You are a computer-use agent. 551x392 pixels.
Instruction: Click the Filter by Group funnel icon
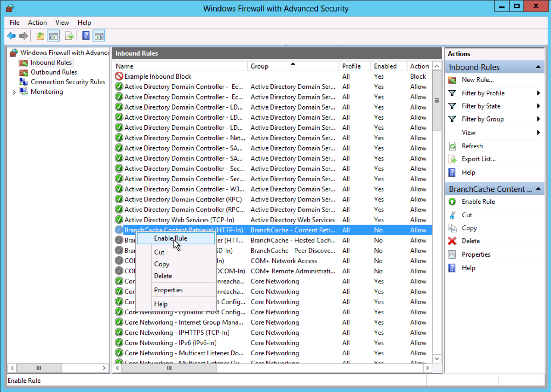pos(452,119)
